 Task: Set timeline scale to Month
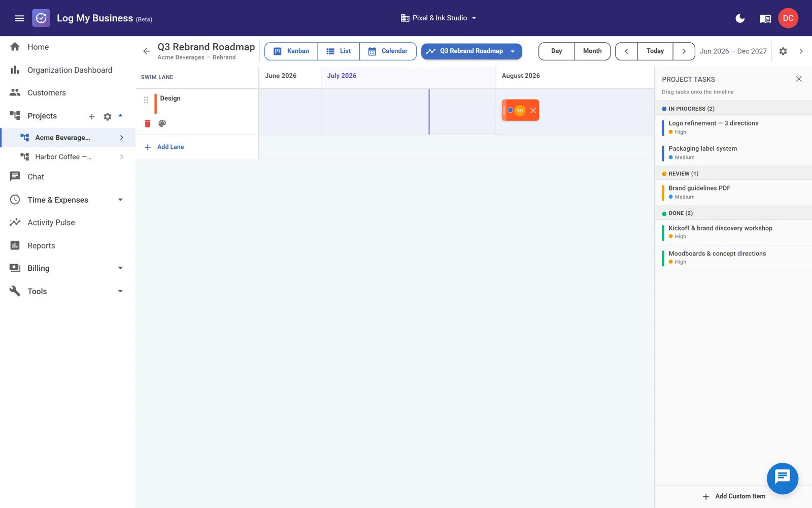[592, 51]
